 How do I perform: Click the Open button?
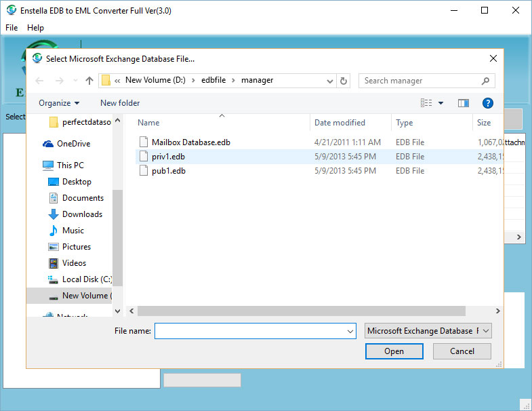pyautogui.click(x=394, y=351)
